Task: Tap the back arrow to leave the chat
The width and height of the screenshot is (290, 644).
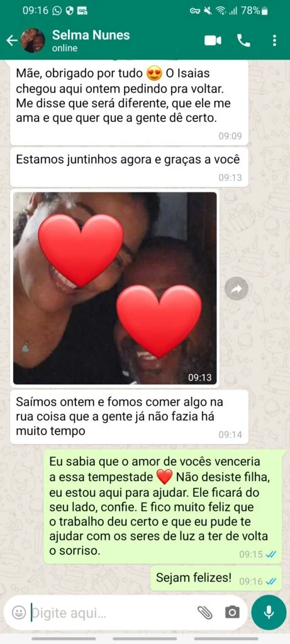Action: (13, 40)
